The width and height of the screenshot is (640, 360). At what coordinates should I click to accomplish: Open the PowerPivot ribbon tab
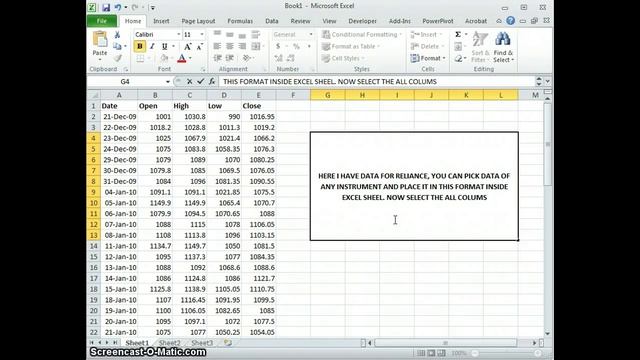click(x=438, y=21)
